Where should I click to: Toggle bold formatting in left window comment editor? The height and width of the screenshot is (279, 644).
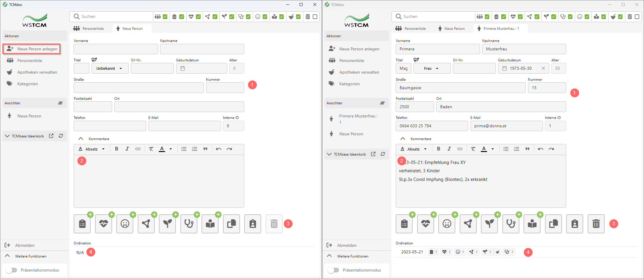(117, 149)
